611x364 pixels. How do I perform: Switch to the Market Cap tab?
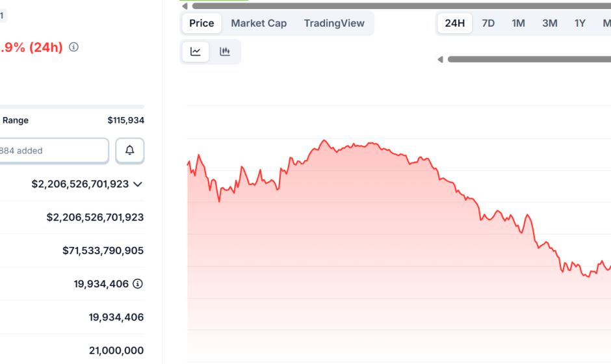coord(259,23)
